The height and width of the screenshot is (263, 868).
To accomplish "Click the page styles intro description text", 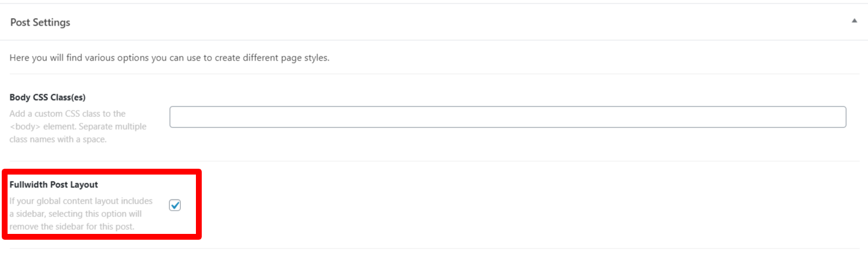I will [170, 58].
